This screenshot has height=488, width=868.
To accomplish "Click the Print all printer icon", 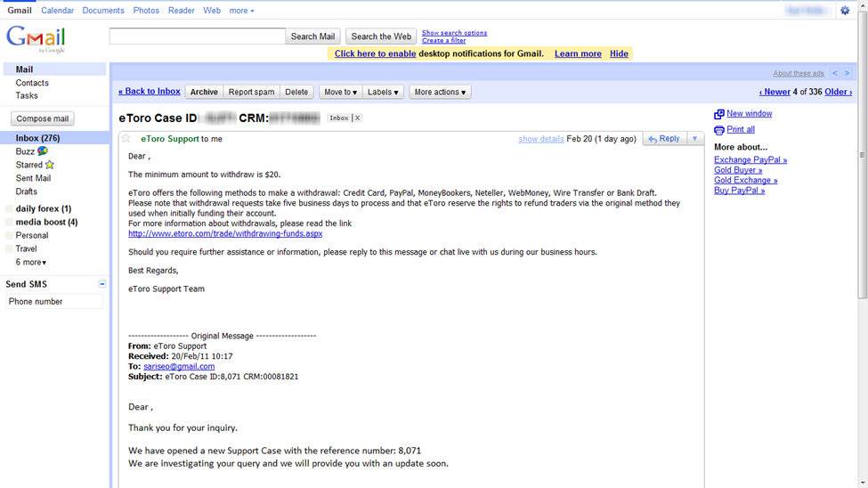I will tap(718, 130).
